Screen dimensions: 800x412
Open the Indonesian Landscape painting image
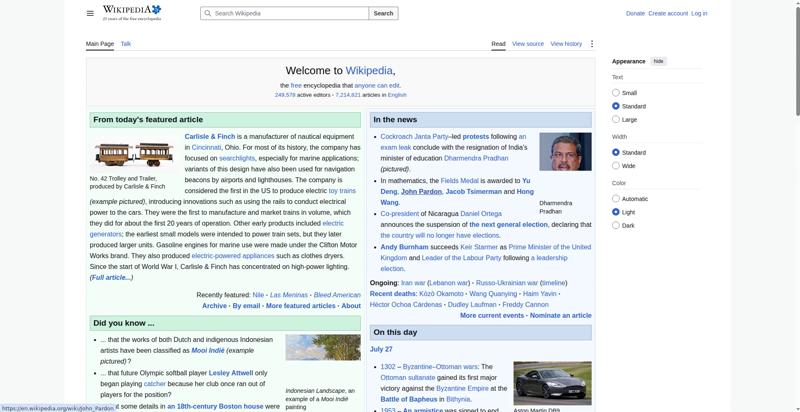tap(323, 347)
